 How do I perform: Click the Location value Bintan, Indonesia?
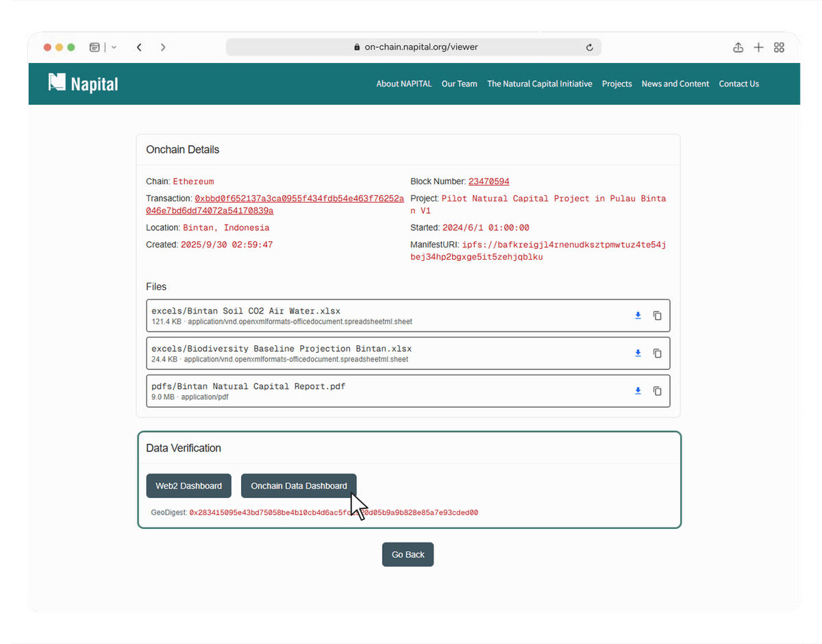pos(226,227)
